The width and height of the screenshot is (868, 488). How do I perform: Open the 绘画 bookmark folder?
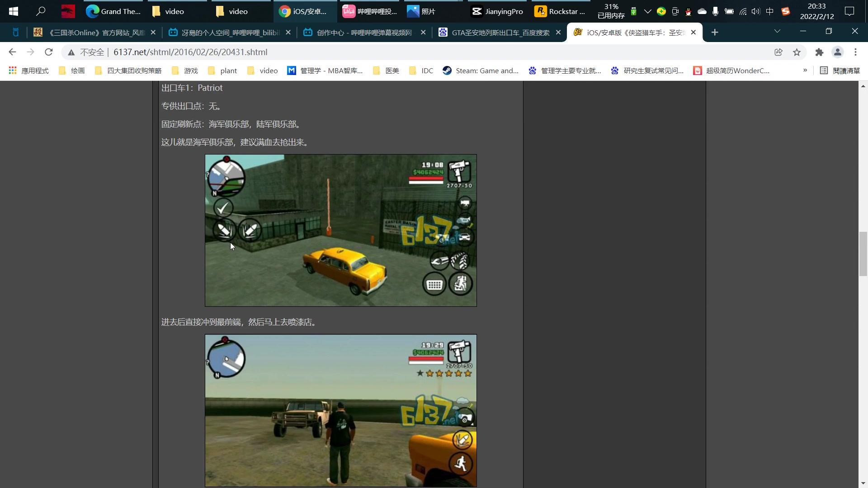coord(71,70)
